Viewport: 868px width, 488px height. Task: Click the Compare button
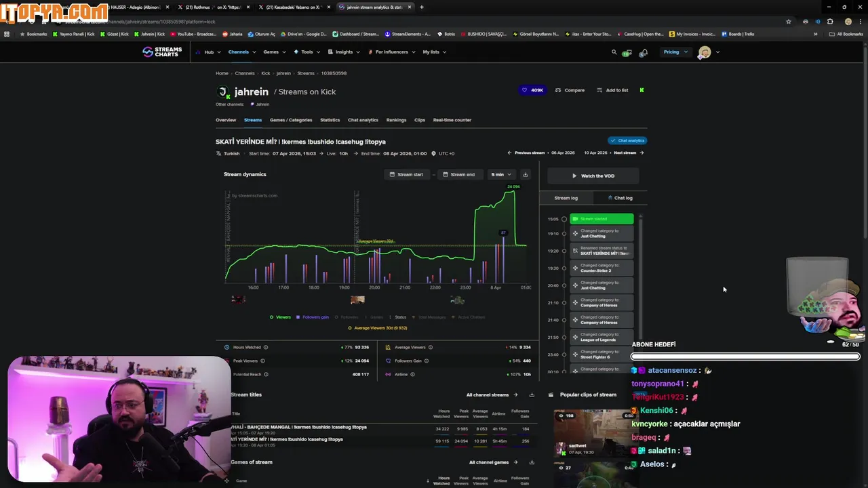click(x=570, y=90)
